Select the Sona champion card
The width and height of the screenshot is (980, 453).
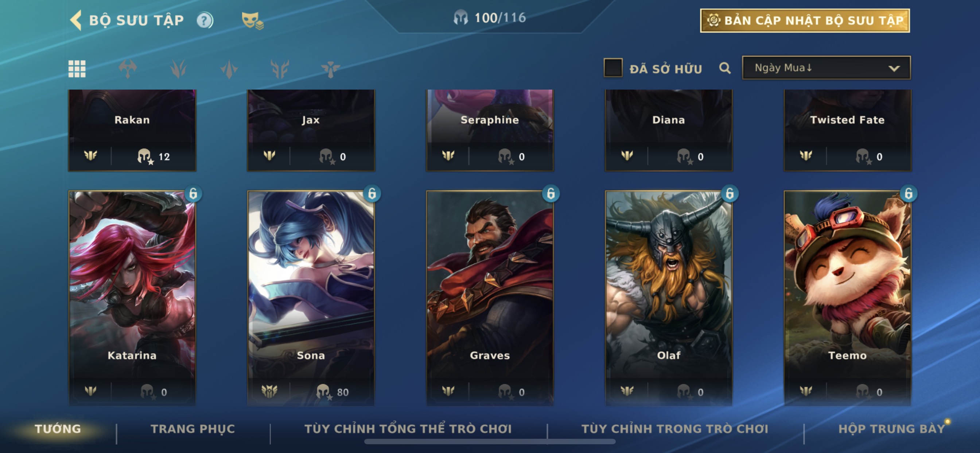tap(311, 298)
